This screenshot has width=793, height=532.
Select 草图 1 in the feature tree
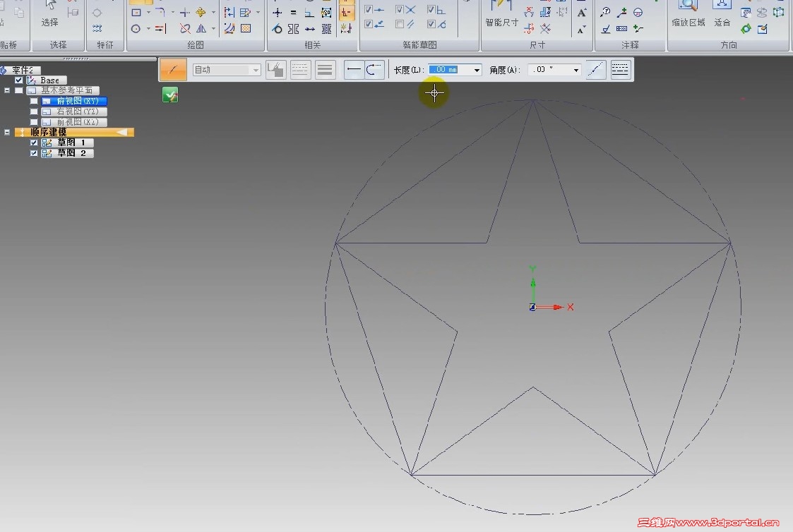point(67,143)
